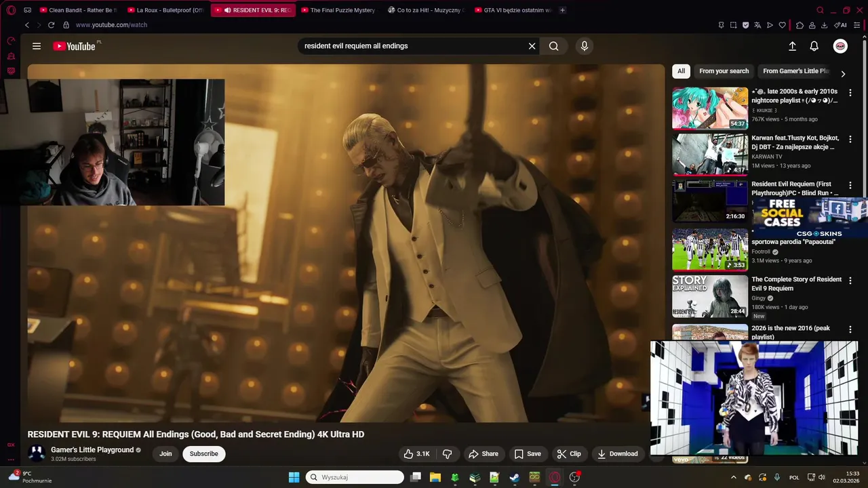The height and width of the screenshot is (488, 868).
Task: Open YouTube create/upload button
Action: (x=792, y=46)
